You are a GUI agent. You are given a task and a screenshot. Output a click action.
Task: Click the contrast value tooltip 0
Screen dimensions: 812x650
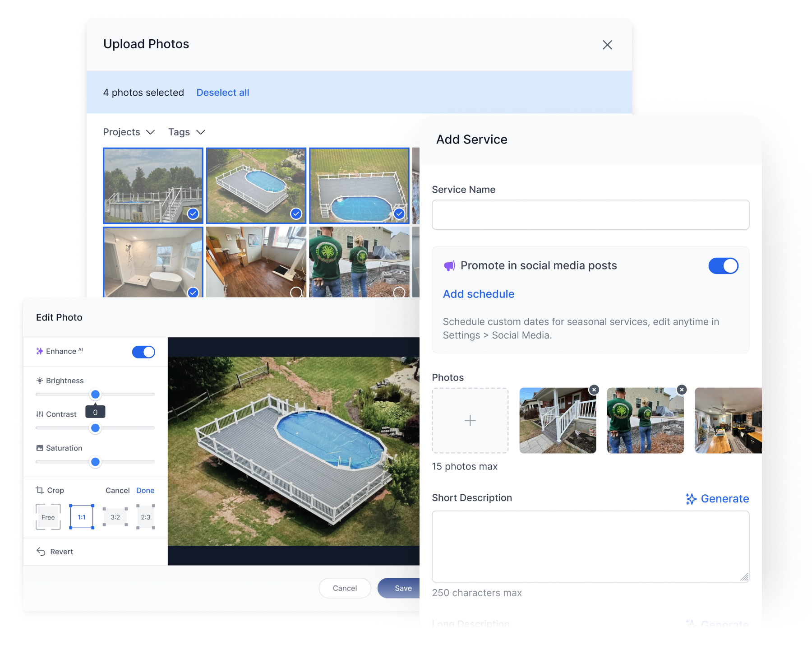coord(95,412)
